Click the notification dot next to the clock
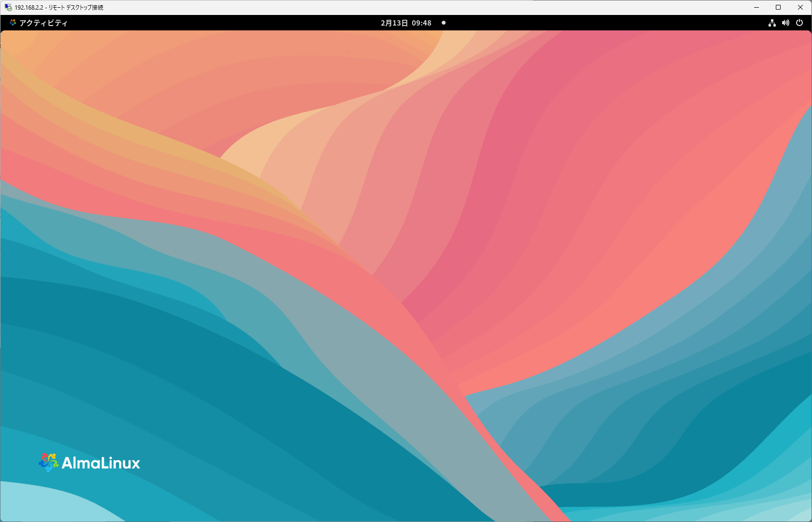Screen dimensions: 812x522 [x=444, y=23]
